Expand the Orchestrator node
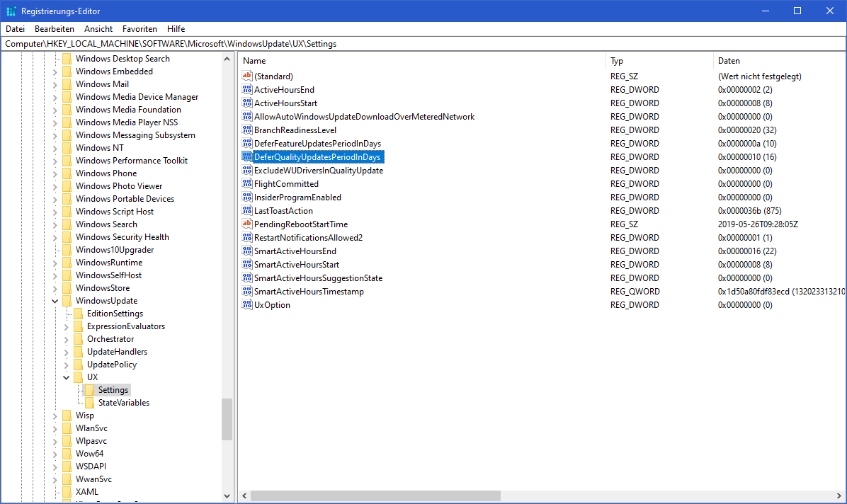 pyautogui.click(x=66, y=339)
